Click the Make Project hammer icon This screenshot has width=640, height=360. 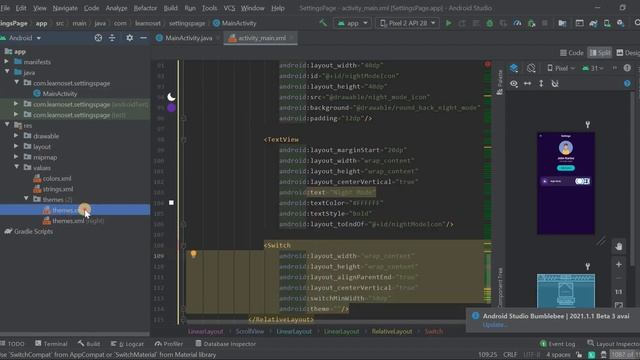pyautogui.click(x=323, y=23)
